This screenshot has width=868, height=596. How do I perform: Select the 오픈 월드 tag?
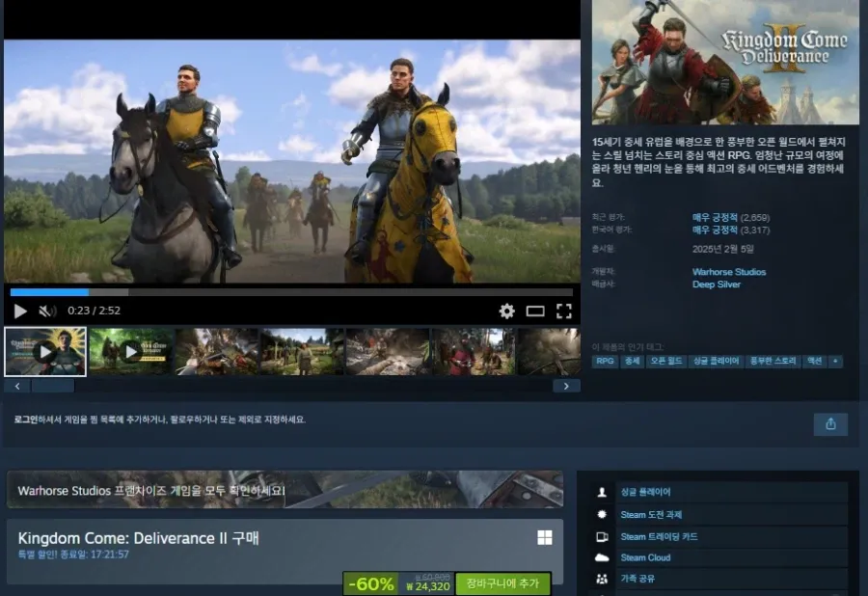(665, 362)
